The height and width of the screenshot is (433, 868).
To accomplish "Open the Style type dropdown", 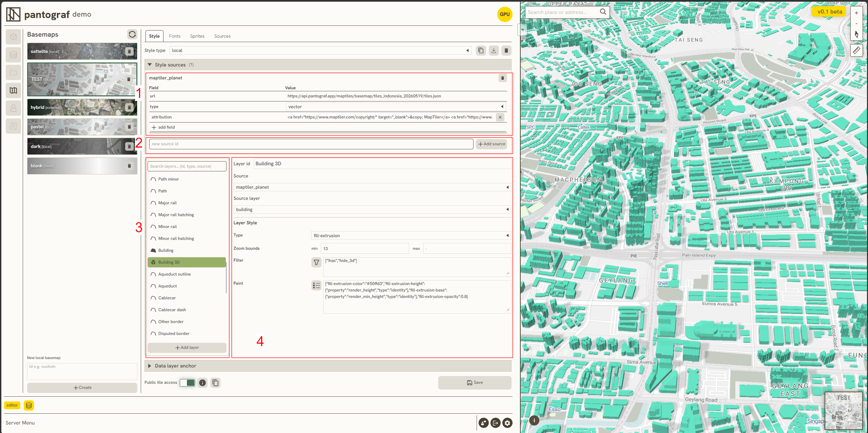I will [x=320, y=51].
